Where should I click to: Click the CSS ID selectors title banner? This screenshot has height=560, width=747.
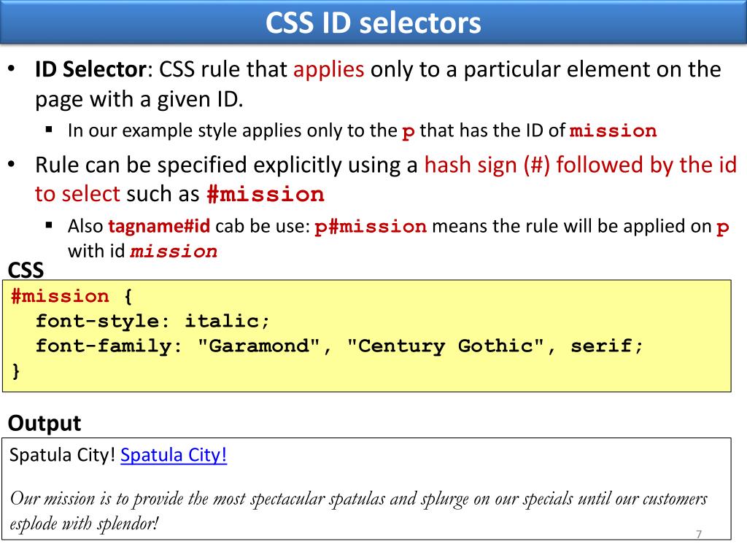pyautogui.click(x=373, y=22)
